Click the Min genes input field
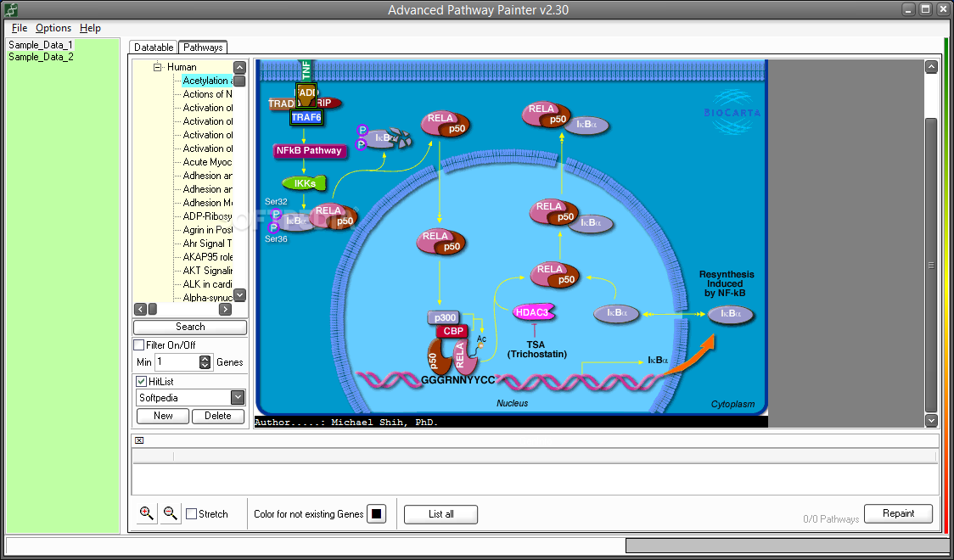This screenshot has height=560, width=954. (177, 361)
